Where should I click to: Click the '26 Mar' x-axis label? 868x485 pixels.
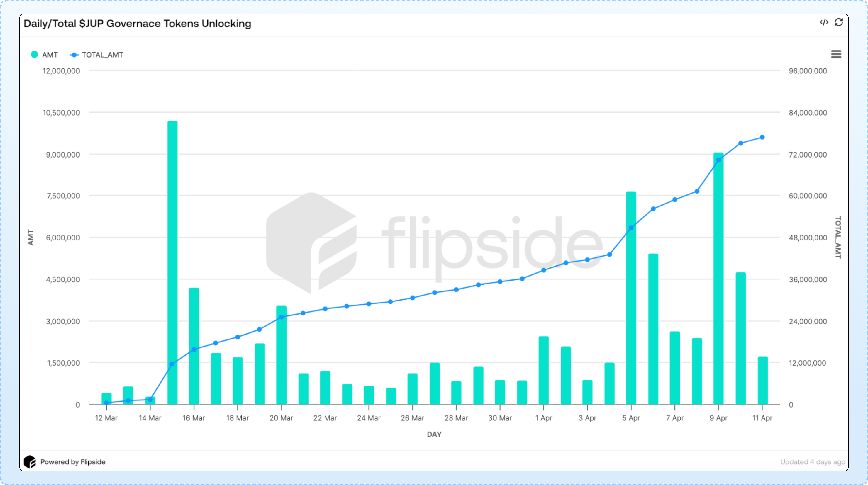412,418
